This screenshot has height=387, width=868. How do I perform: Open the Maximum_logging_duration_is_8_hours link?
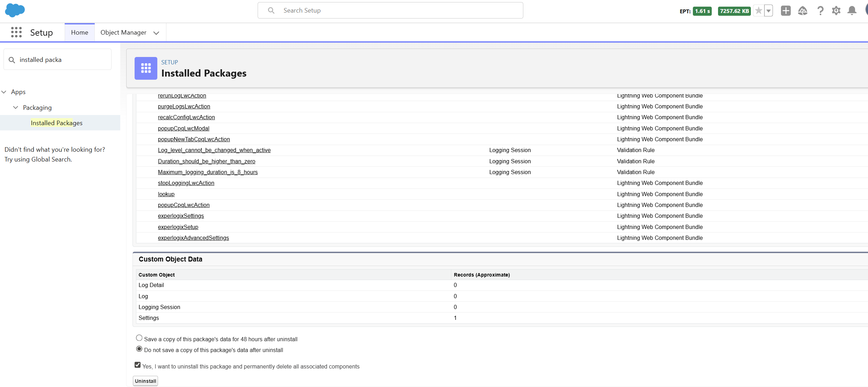(x=208, y=172)
